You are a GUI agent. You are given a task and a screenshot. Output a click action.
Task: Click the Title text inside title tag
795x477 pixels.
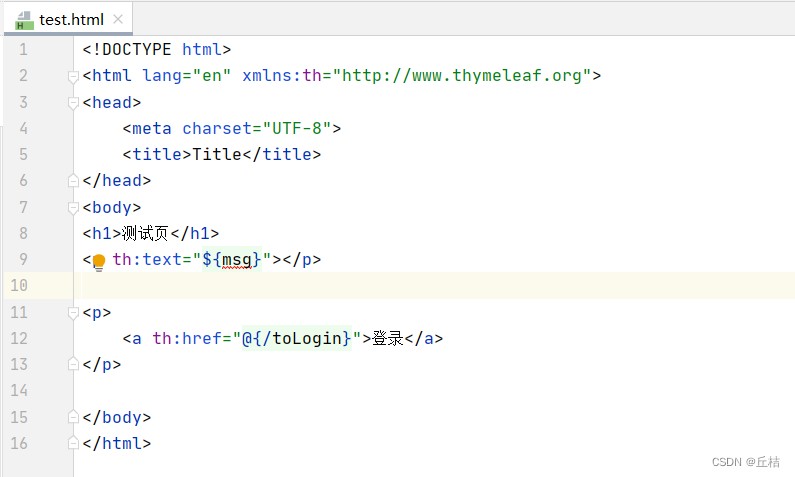coord(217,155)
